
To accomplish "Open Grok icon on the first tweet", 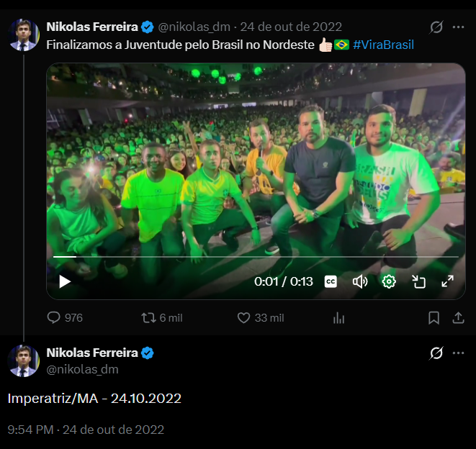I will tap(436, 27).
